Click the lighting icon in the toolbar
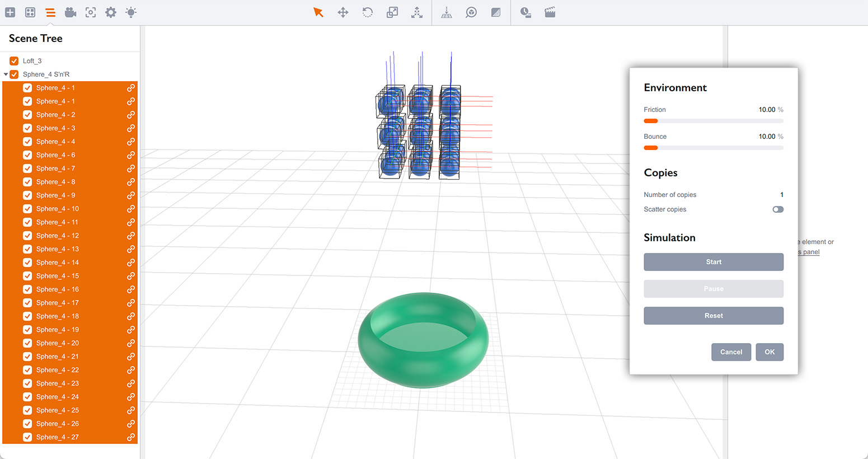Viewport: 868px width, 459px height. (130, 12)
